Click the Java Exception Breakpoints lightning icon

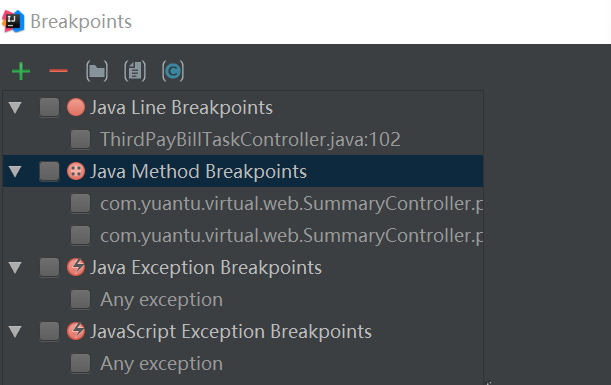tap(76, 267)
